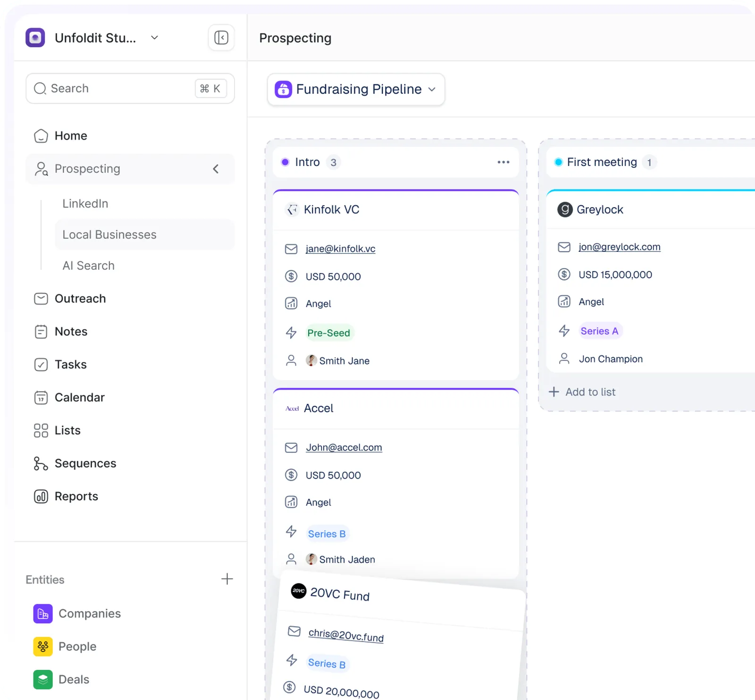Click USD 15,000,000 amount on Greylock
755x700 pixels.
[x=615, y=275]
